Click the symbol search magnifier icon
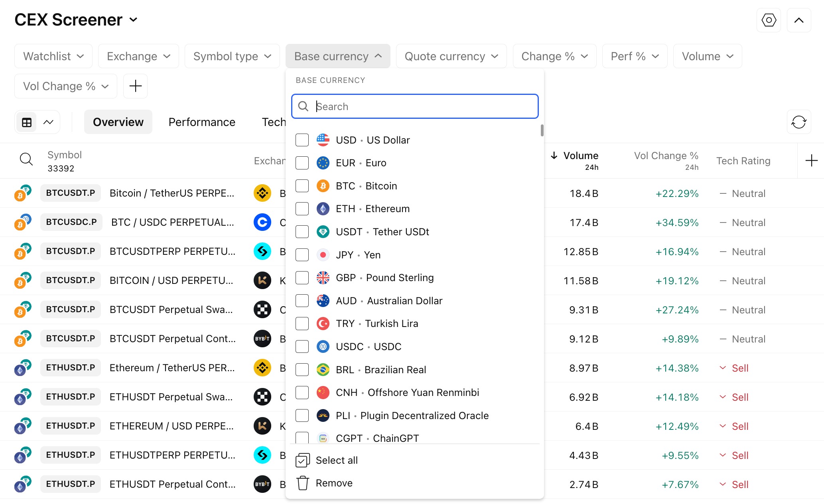Image resolution: width=824 pixels, height=504 pixels. tap(26, 159)
